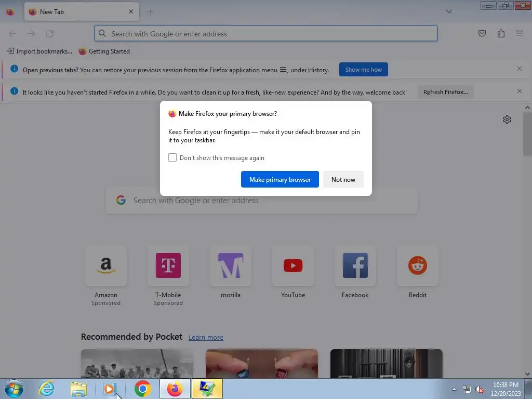The height and width of the screenshot is (399, 532).
Task: Check Don't show this message again
Action: [172, 157]
